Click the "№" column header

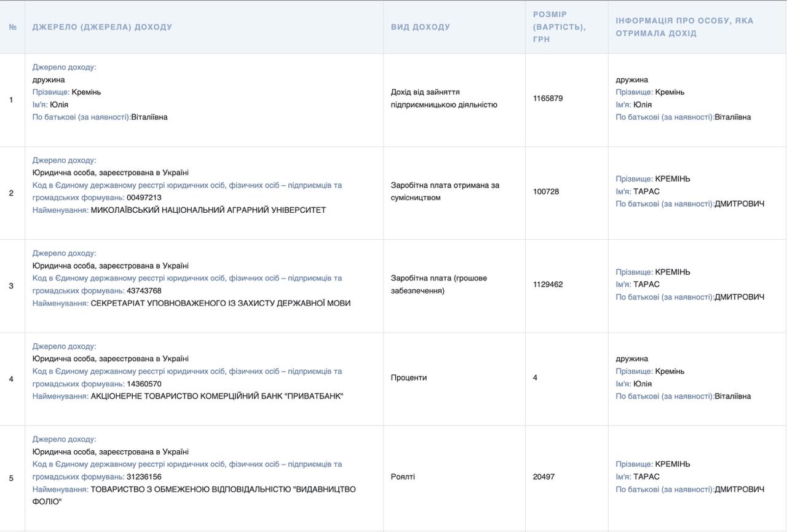tap(12, 27)
